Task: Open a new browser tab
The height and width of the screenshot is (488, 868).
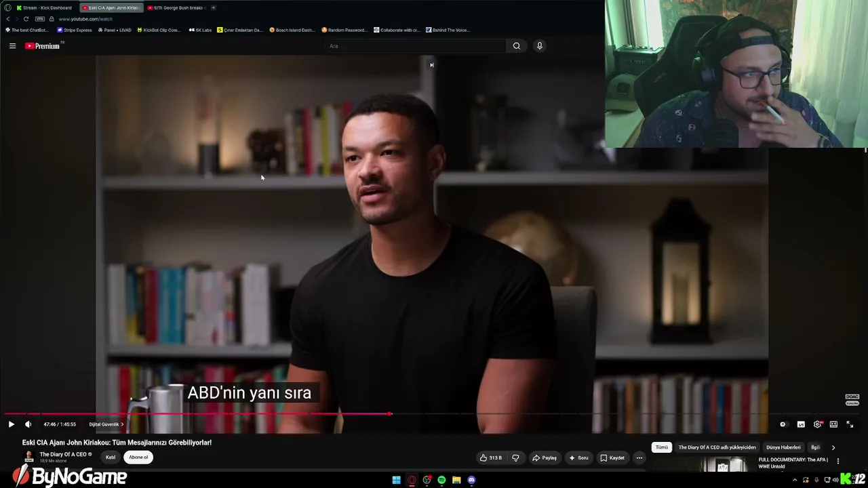Action: pyautogui.click(x=213, y=7)
